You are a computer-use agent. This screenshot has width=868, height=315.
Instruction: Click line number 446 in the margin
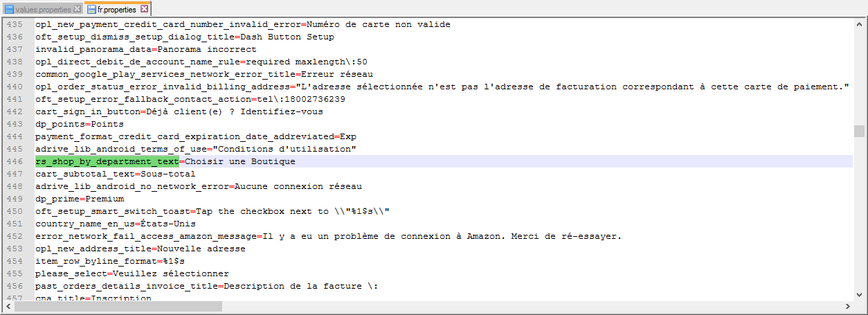pyautogui.click(x=15, y=161)
